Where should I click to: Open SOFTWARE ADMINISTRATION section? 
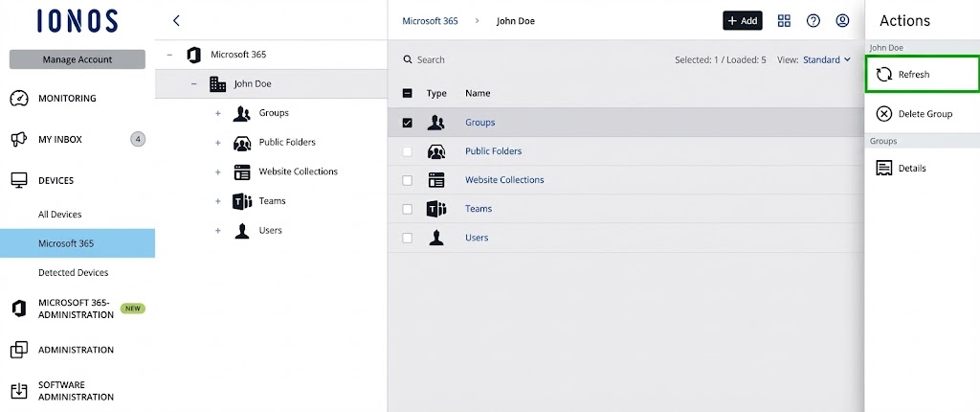(x=76, y=391)
